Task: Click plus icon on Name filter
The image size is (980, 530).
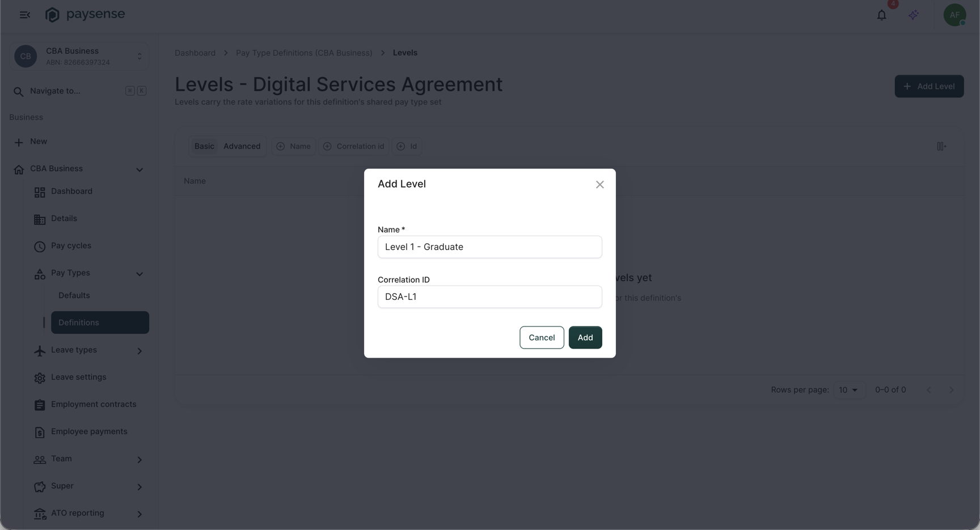Action: [280, 146]
